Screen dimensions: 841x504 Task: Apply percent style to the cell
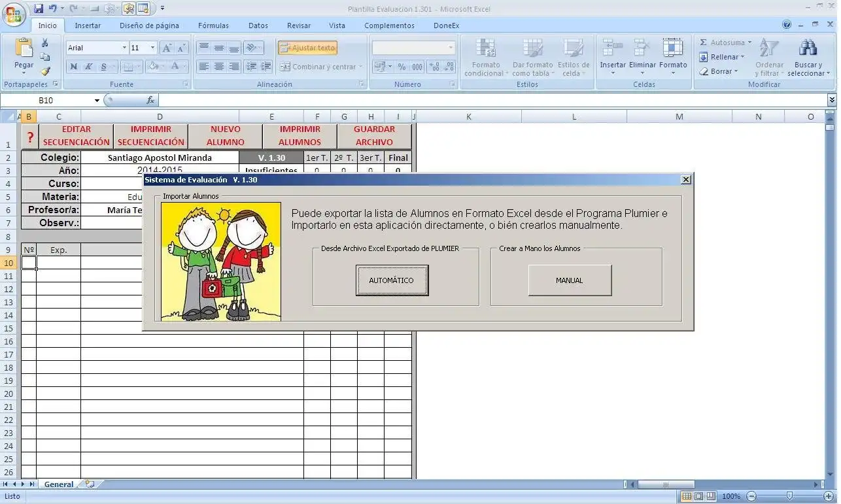[402, 66]
